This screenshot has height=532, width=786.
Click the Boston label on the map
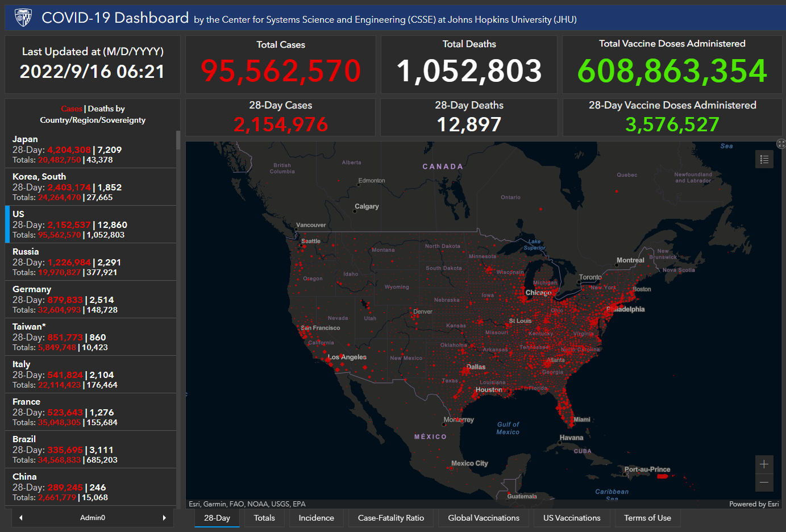tap(642, 289)
